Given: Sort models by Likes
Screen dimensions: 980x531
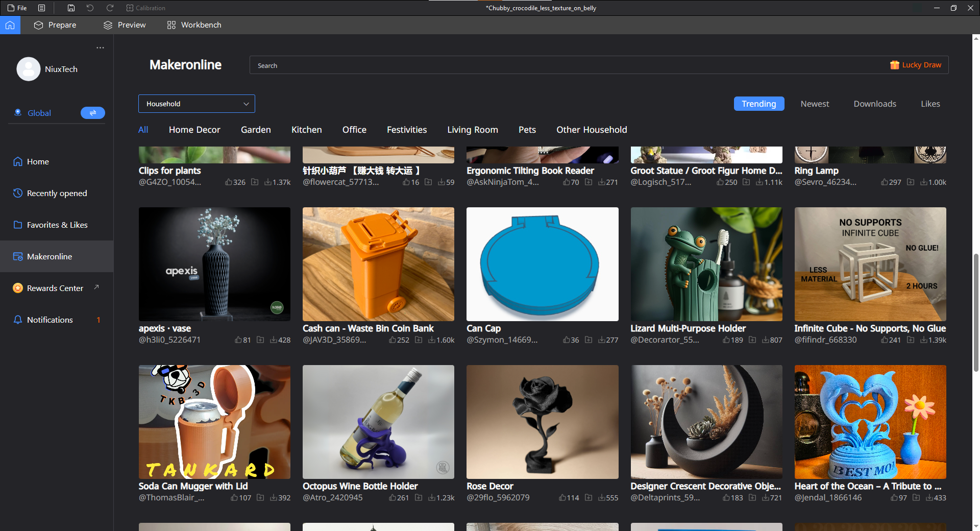Looking at the screenshot, I should tap(930, 104).
